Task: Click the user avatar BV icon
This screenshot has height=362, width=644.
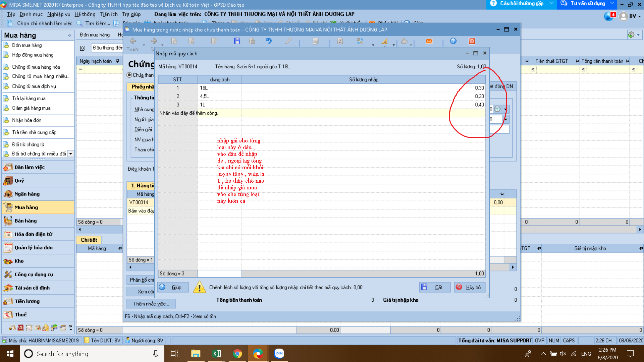Action: pos(624,16)
